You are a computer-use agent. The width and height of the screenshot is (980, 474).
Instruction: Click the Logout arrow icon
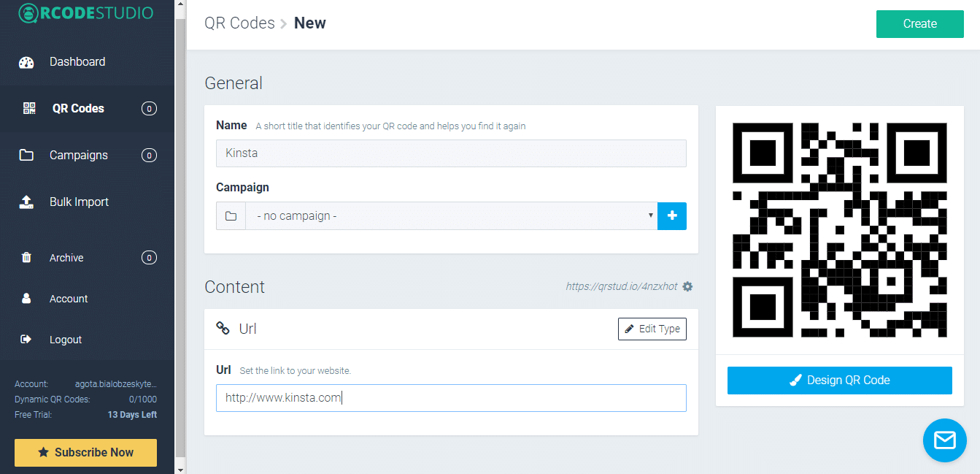pos(26,340)
